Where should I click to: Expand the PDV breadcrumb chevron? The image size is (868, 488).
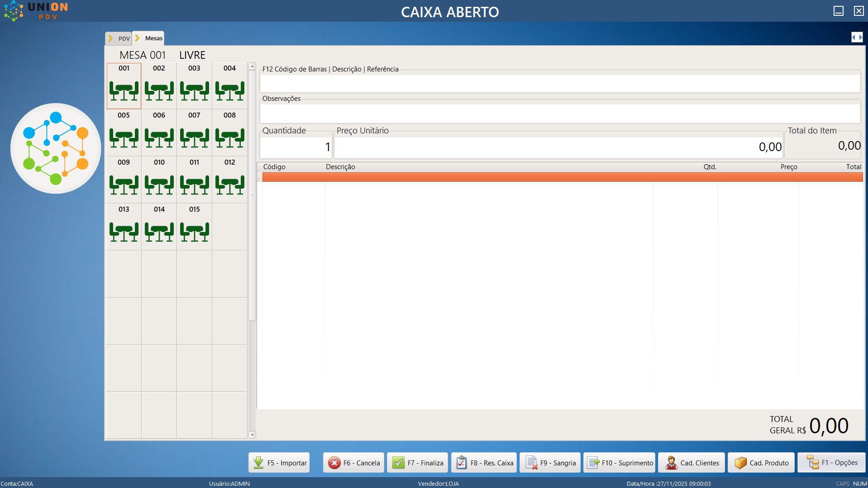point(110,38)
